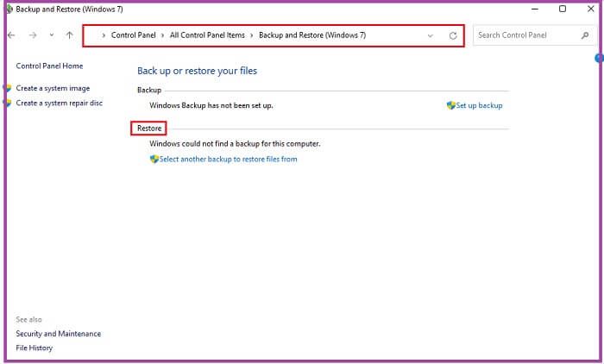The width and height of the screenshot is (604, 364).
Task: Refresh the Control Panel page
Action: pos(453,36)
